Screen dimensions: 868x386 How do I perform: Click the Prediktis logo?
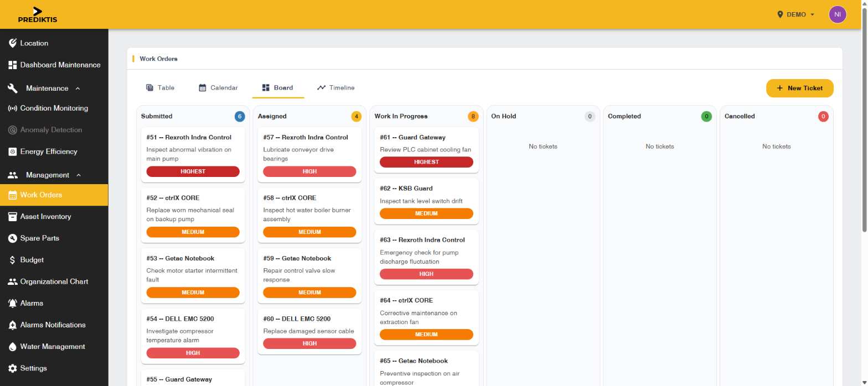click(37, 14)
